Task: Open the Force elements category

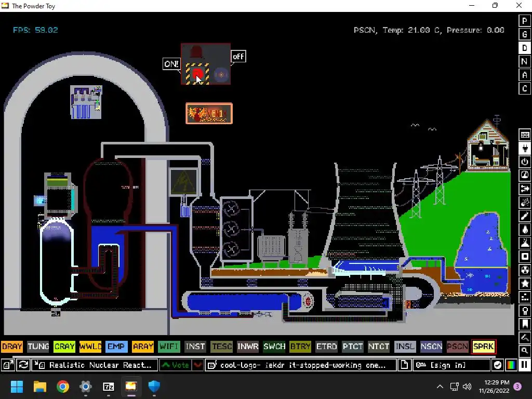Action: (525, 189)
